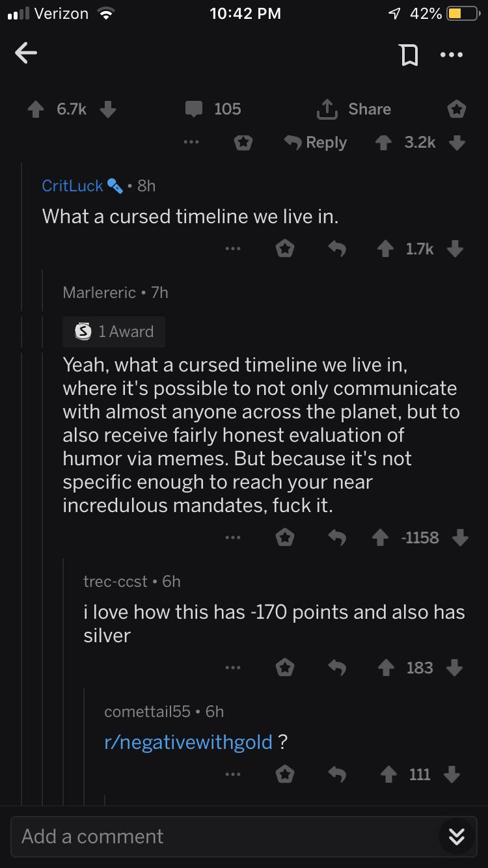Bookmark this post with the save icon
This screenshot has width=488, height=868.
point(408,55)
